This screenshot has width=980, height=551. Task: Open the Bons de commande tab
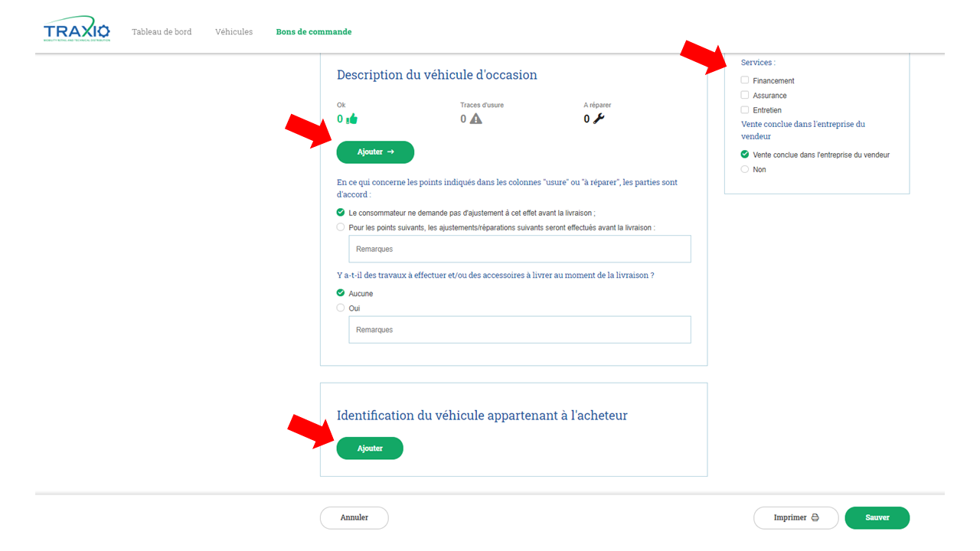tap(314, 32)
